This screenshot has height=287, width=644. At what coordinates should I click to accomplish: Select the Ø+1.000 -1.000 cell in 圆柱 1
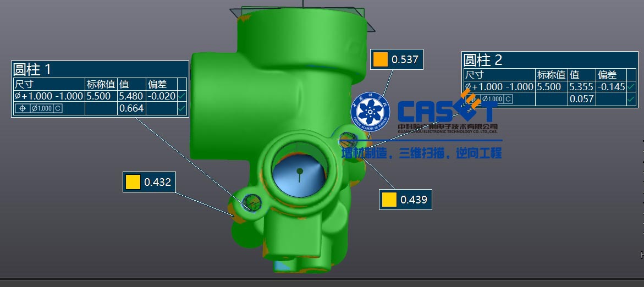pos(49,96)
